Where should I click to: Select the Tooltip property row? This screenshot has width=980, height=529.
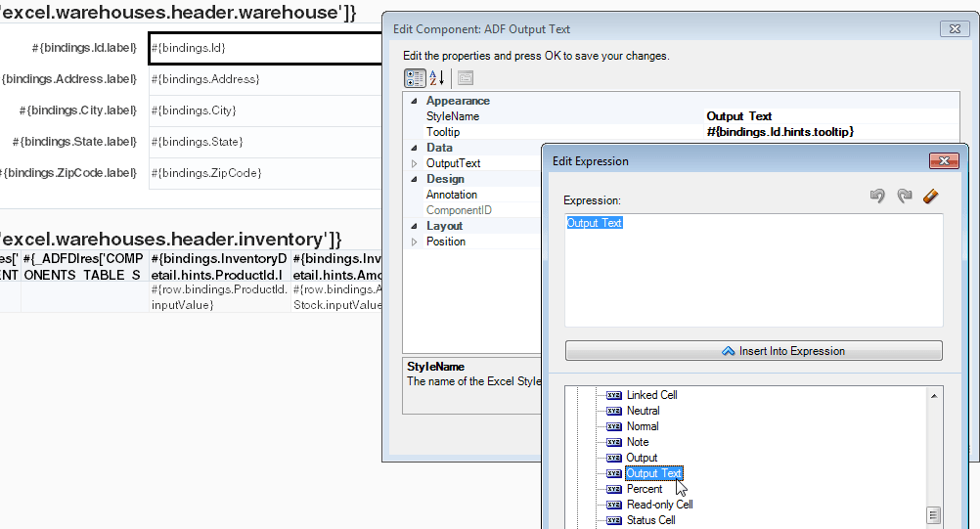click(681, 132)
